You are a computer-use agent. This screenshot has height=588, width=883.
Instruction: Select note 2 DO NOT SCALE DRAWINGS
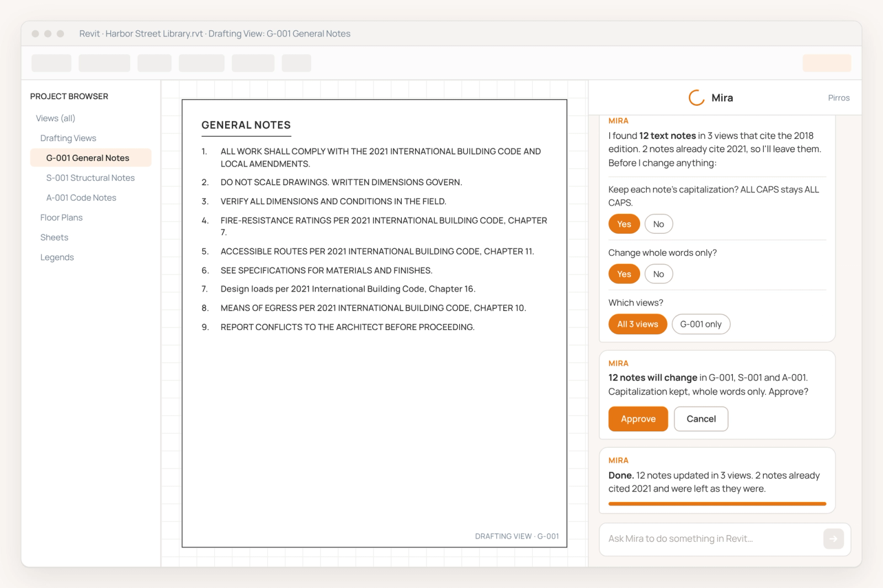pos(332,182)
